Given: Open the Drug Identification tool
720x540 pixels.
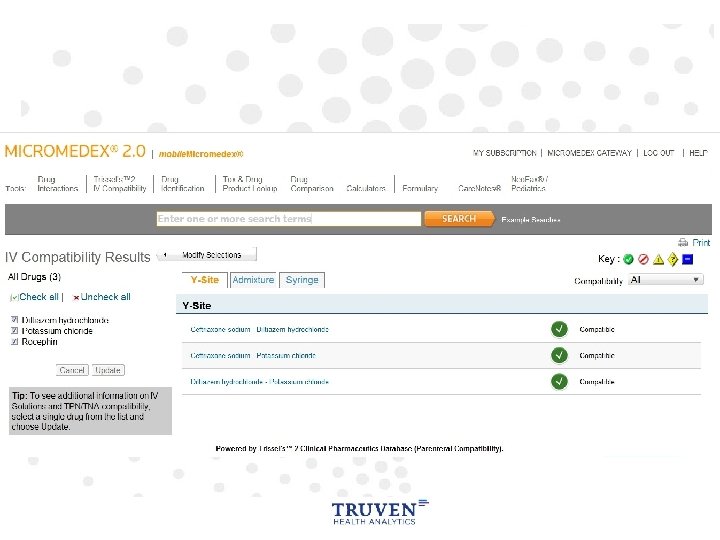Looking at the screenshot, I should coord(183,184).
